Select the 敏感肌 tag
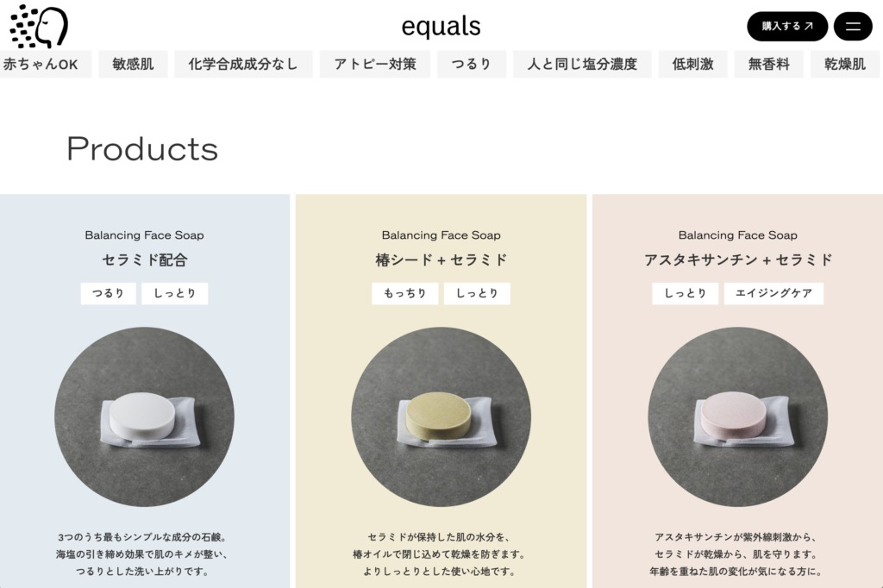 [133, 64]
